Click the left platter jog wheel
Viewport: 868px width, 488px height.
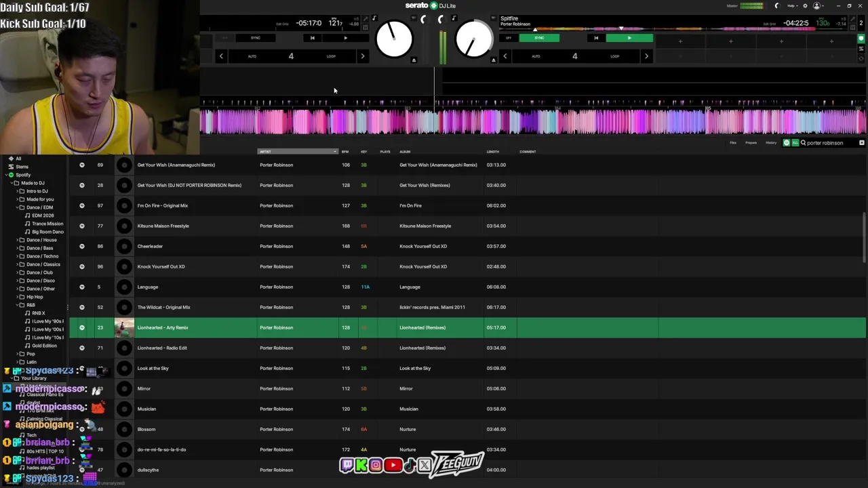pyautogui.click(x=394, y=39)
